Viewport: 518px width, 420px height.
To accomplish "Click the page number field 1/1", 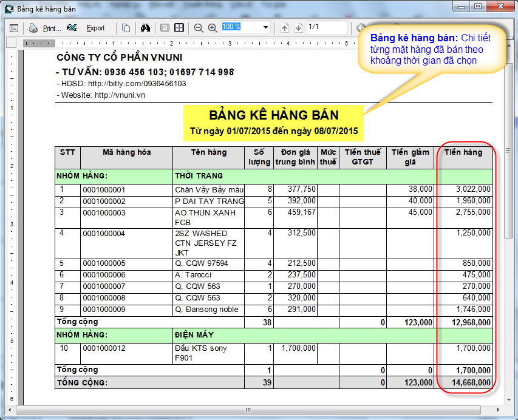I will (326, 27).
